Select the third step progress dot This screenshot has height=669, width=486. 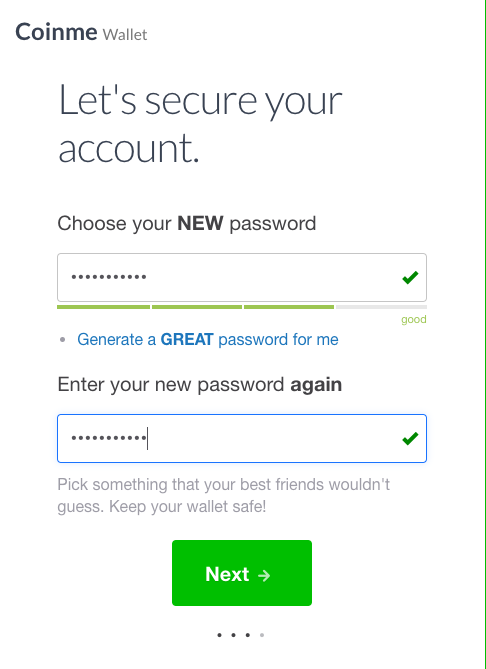[x=247, y=635]
